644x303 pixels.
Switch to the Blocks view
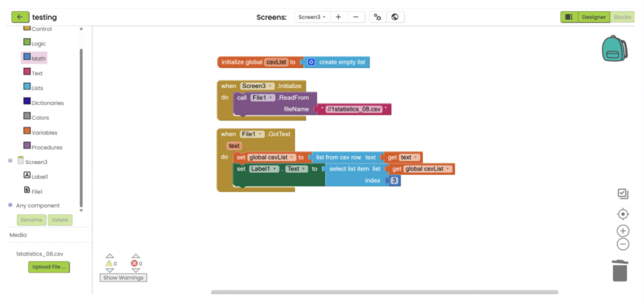click(623, 17)
